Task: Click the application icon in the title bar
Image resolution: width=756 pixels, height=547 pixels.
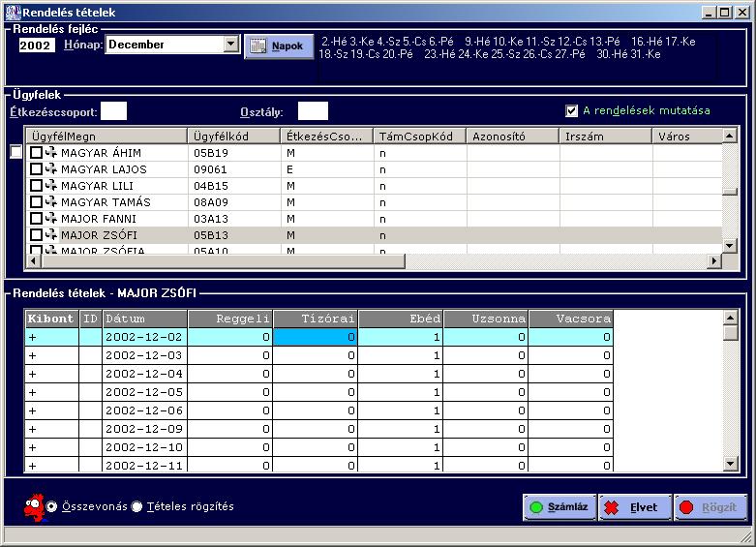Action: (12, 12)
